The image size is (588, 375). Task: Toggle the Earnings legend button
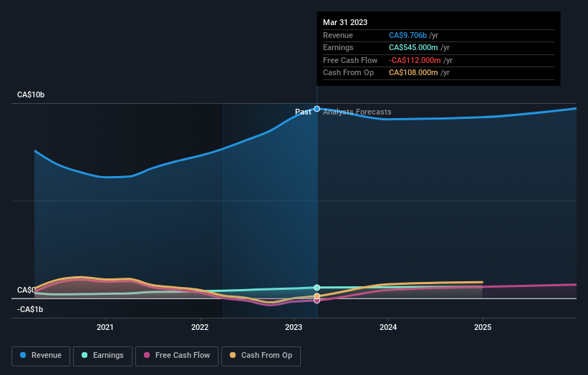[x=102, y=356]
